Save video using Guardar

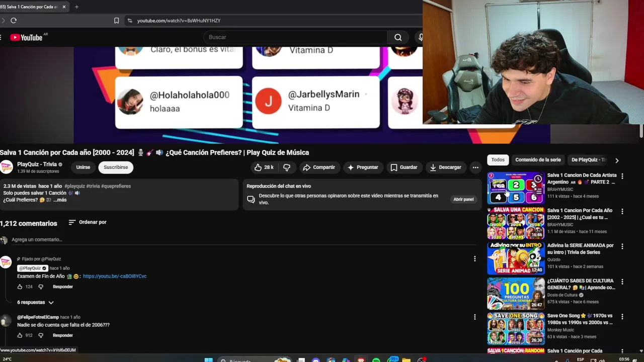point(404,167)
